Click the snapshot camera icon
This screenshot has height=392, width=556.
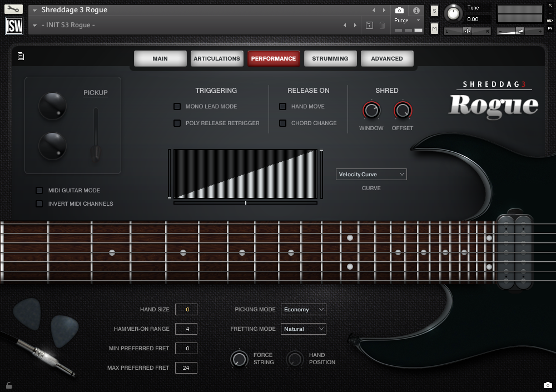click(x=399, y=11)
